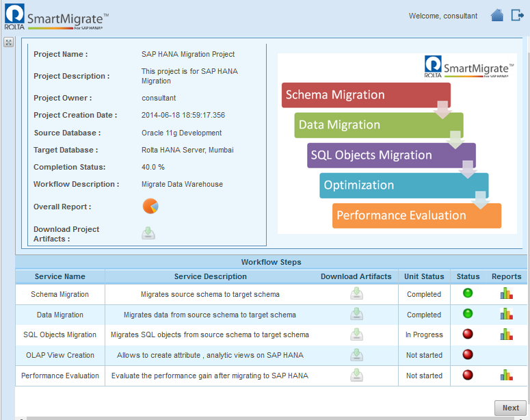The width and height of the screenshot is (530, 420).
Task: Click the Service Name column header
Action: click(x=60, y=277)
